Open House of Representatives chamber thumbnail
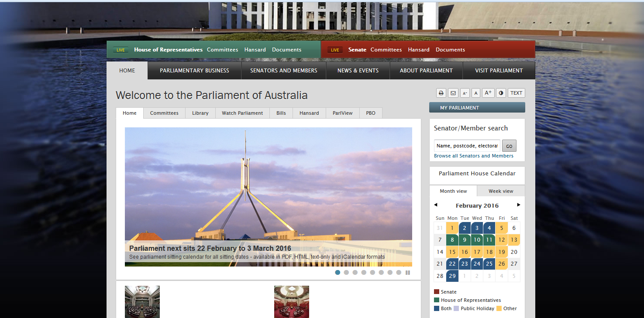This screenshot has height=318, width=644. point(142,302)
